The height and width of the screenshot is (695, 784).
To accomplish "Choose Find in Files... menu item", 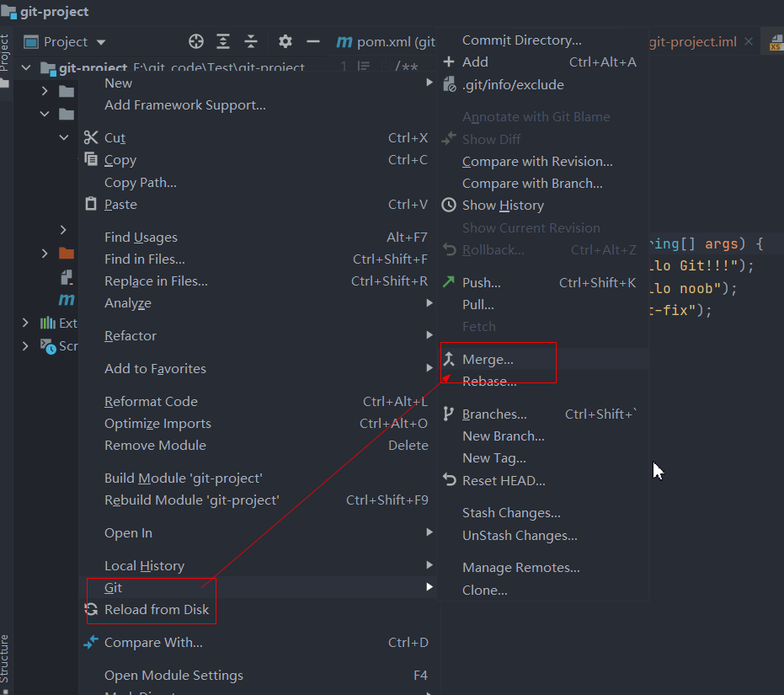I will point(259,259).
